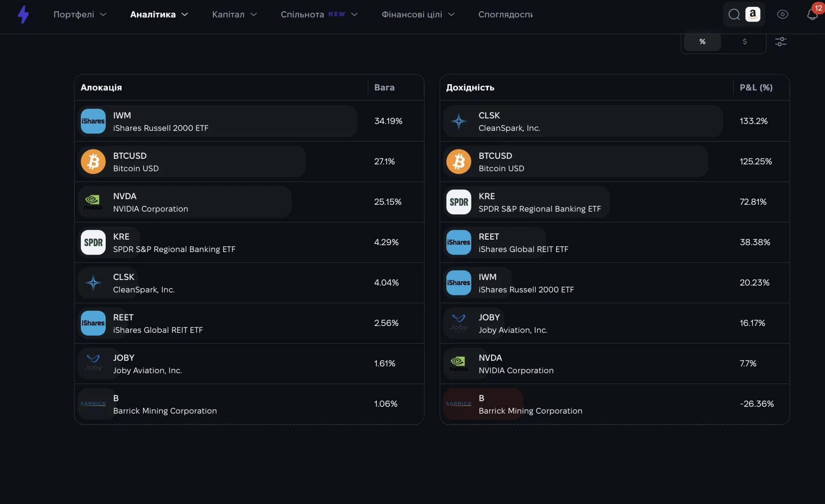Expand chevron next to Аналітика
Image resolution: width=825 pixels, height=504 pixels.
pyautogui.click(x=185, y=14)
